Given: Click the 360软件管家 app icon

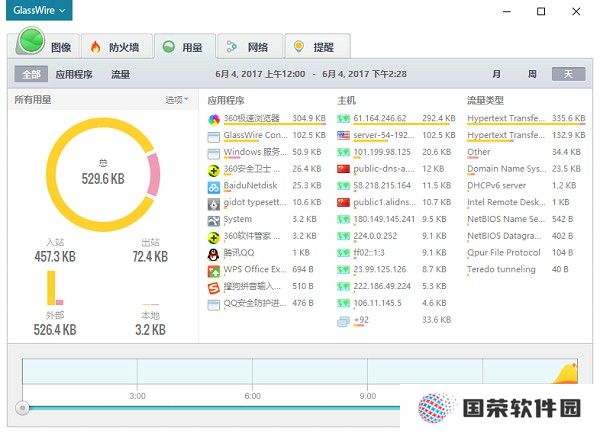Looking at the screenshot, I should pos(214,238).
